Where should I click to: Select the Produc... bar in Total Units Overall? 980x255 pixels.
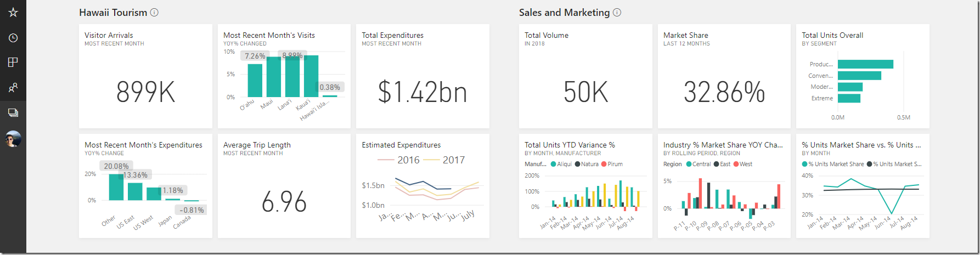pos(865,64)
